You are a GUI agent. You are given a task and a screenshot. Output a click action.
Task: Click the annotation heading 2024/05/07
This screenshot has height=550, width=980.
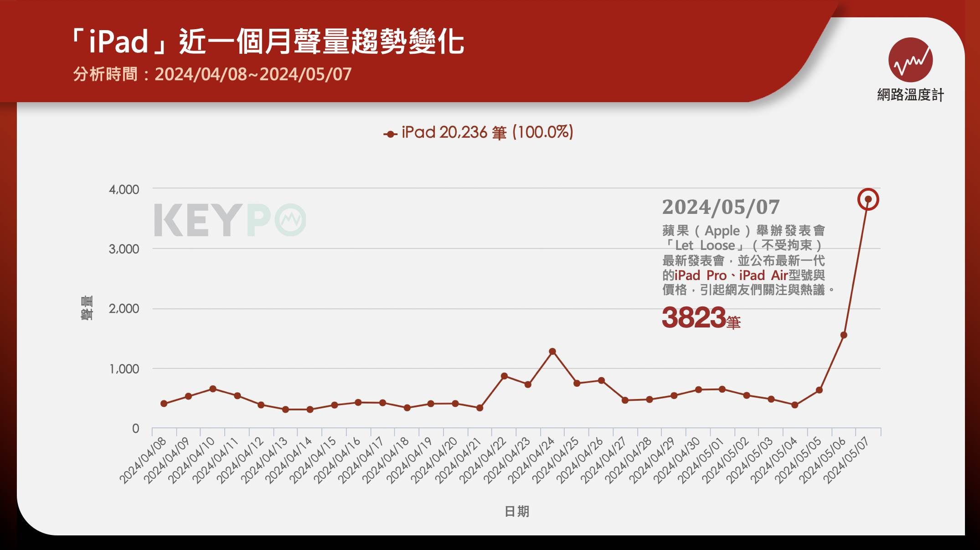(x=721, y=207)
